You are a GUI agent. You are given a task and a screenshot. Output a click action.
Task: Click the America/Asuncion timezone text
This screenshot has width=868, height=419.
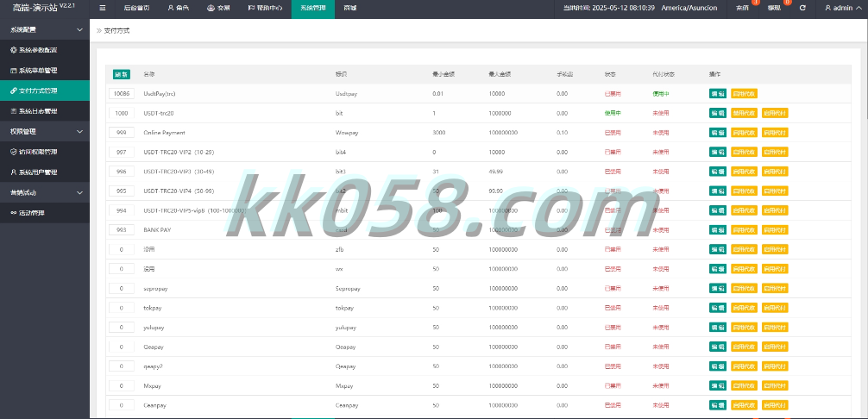[x=689, y=9]
